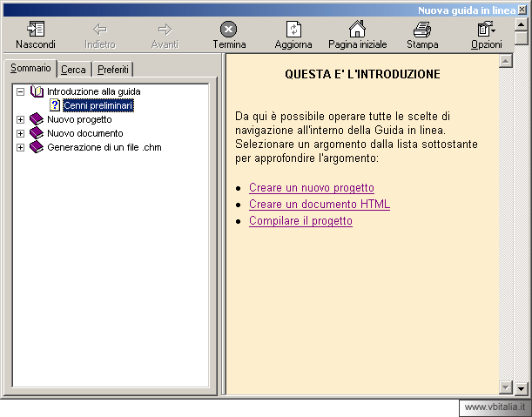Select Generazione di un file .chm label
The width and height of the screenshot is (532, 417).
point(104,147)
